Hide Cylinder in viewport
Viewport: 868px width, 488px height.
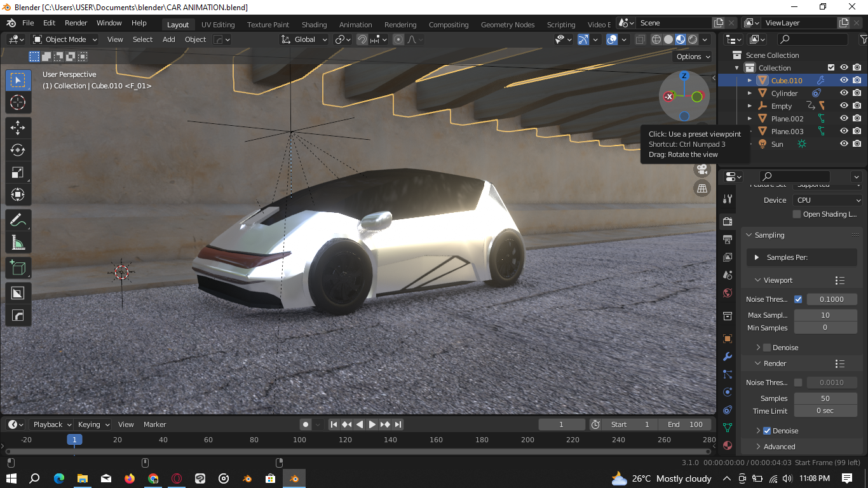coord(844,93)
